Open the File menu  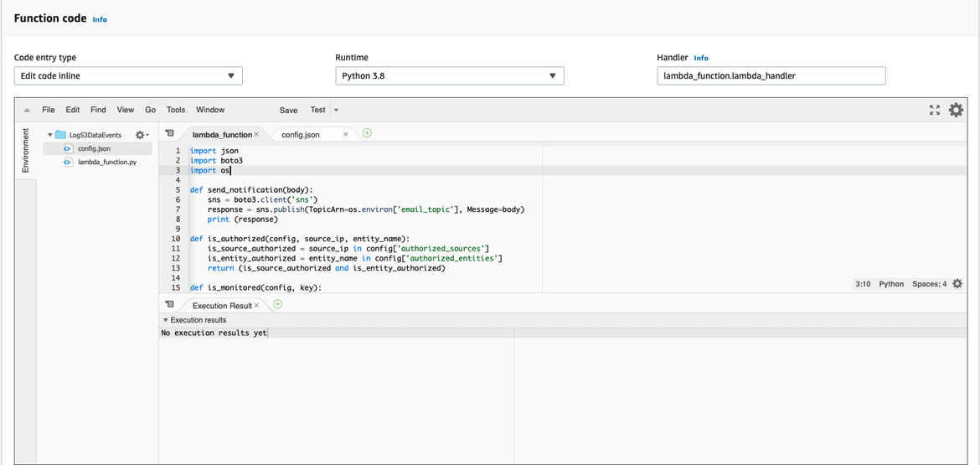[x=49, y=110]
